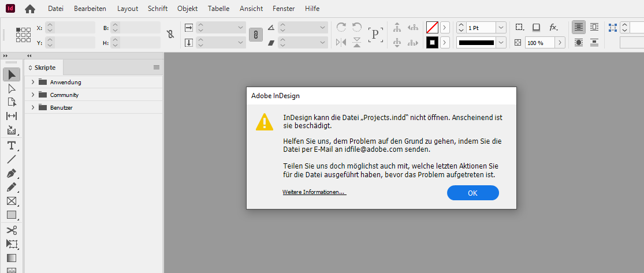Open the fx effects button in the control bar
The width and height of the screenshot is (644, 273).
click(553, 27)
